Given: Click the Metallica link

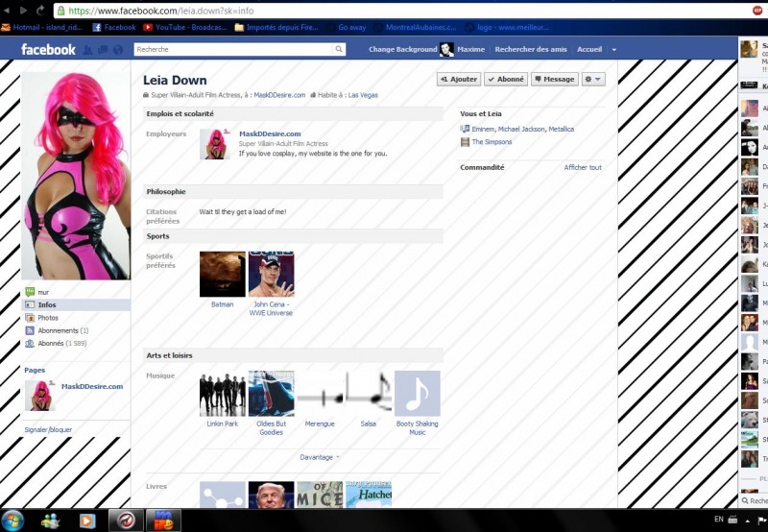Looking at the screenshot, I should pyautogui.click(x=562, y=129).
